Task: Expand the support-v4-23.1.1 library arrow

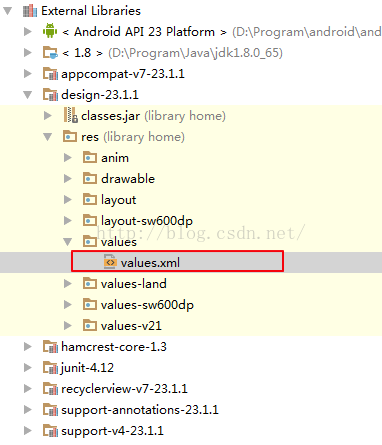Action: coord(28,431)
